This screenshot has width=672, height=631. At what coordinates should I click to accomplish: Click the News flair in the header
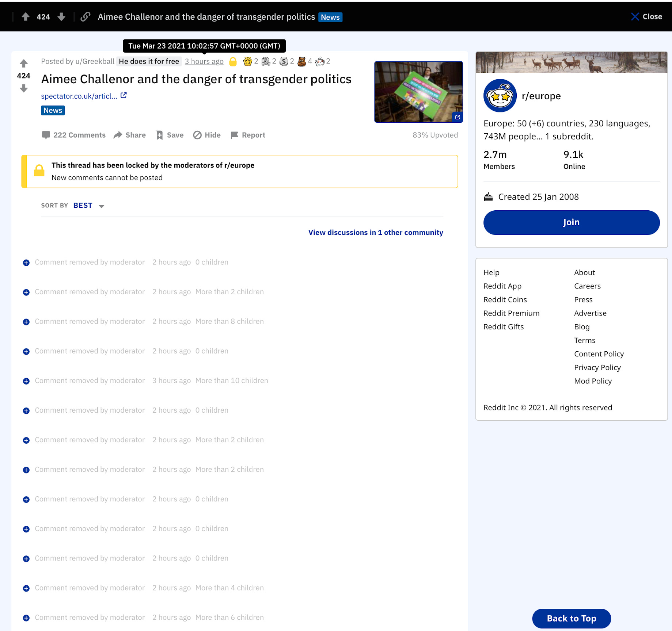pos(330,17)
